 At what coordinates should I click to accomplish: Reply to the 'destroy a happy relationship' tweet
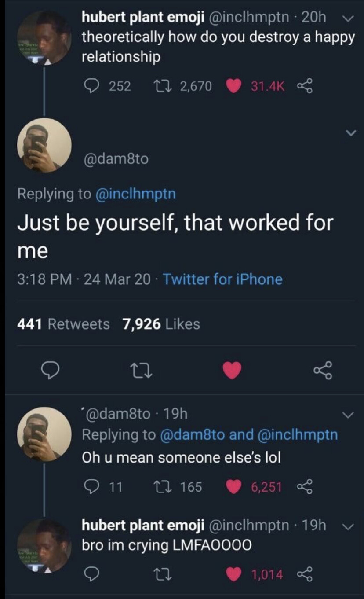point(91,86)
